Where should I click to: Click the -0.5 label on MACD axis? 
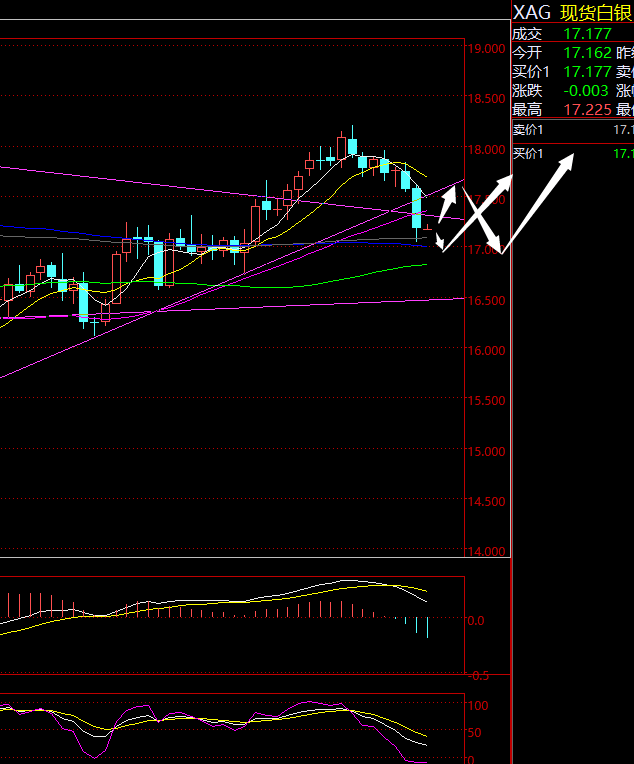click(x=478, y=676)
